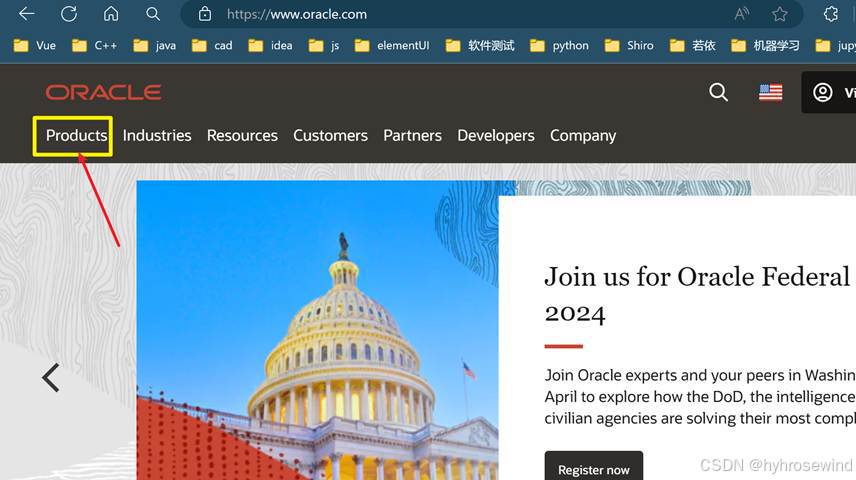The image size is (856, 480).
Task: Click the Register now button
Action: tap(593, 468)
